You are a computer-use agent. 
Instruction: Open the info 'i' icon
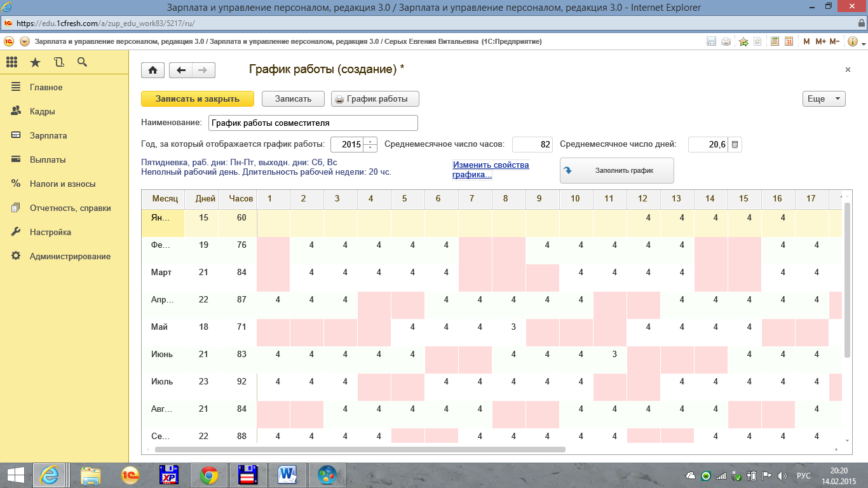pyautogui.click(x=852, y=41)
